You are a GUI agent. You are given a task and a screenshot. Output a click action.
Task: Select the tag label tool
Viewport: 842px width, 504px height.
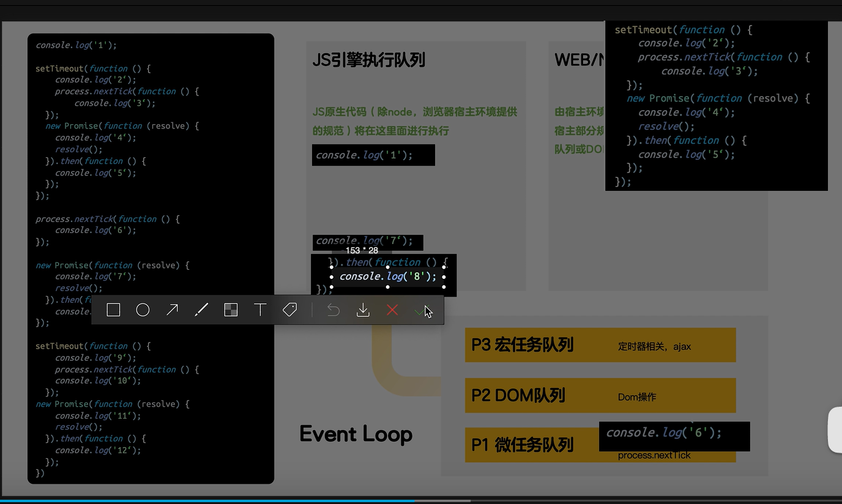[289, 310]
